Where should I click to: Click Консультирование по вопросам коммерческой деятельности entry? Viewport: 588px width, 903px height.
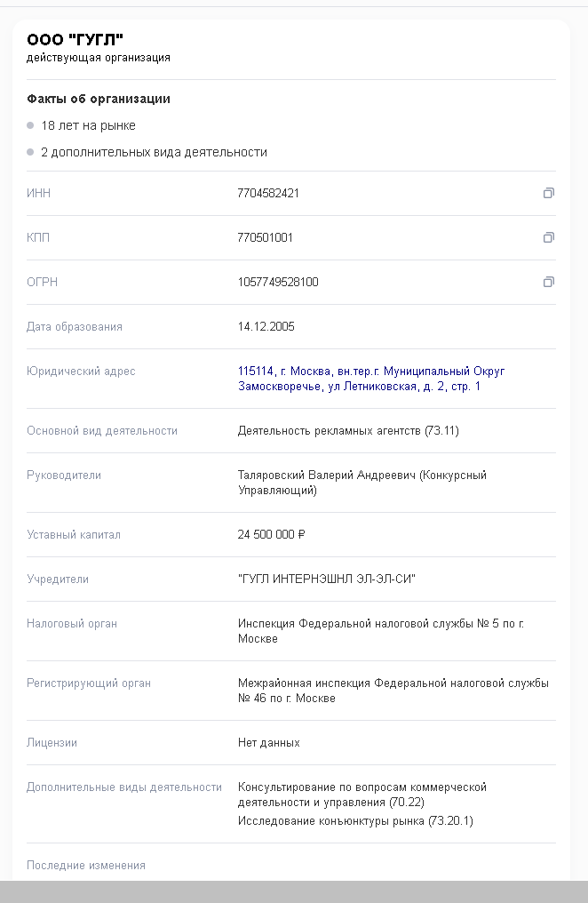click(x=362, y=795)
